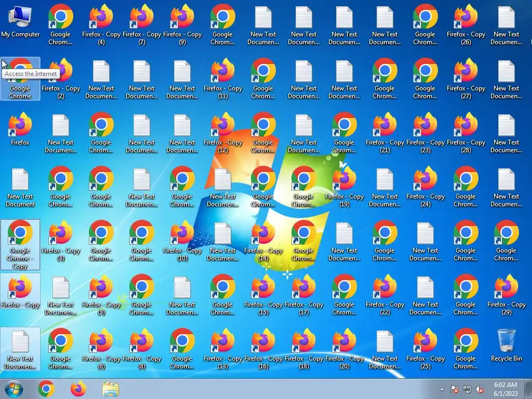Select the original Firefox desktop shortcut, not a Copy
This screenshot has height=399, width=532.
click(20, 129)
